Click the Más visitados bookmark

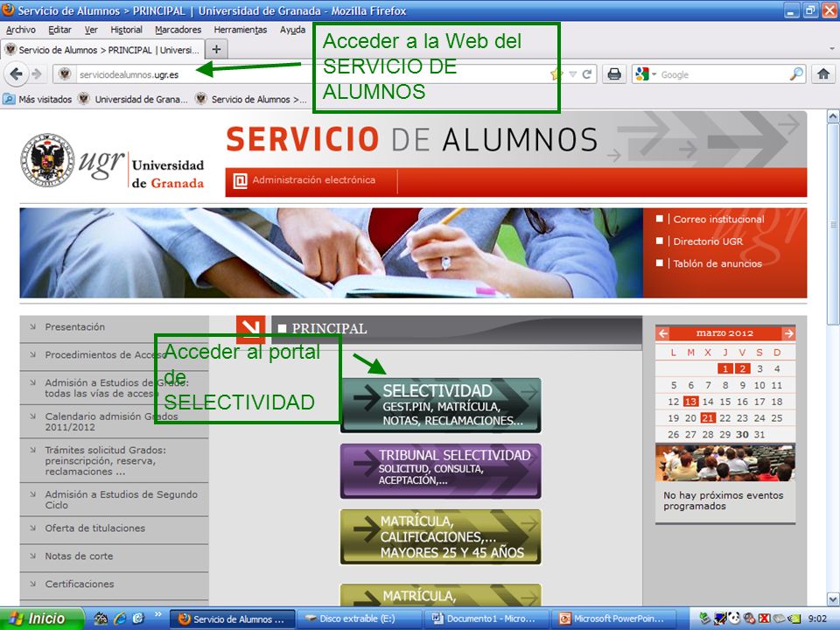[x=38, y=99]
